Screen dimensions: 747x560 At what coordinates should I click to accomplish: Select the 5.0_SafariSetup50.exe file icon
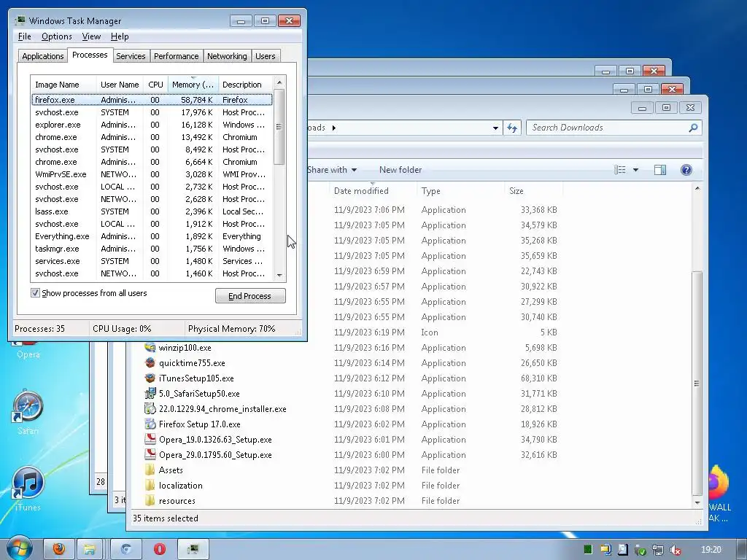pyautogui.click(x=150, y=393)
